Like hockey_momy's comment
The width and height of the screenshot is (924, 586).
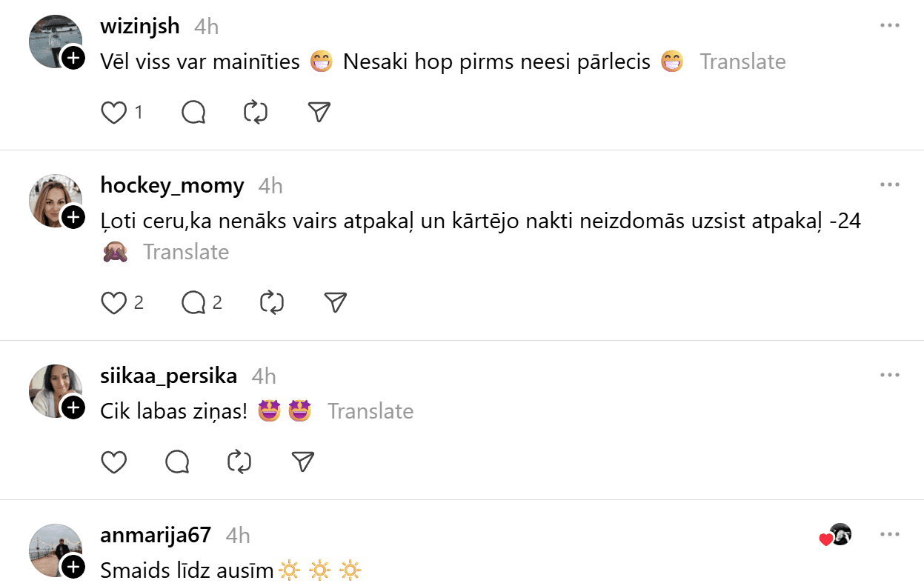113,302
